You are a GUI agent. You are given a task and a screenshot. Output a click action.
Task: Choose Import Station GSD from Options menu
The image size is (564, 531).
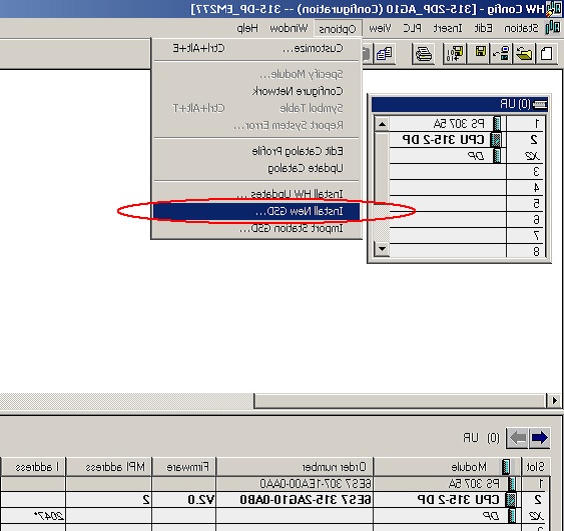click(x=256, y=228)
